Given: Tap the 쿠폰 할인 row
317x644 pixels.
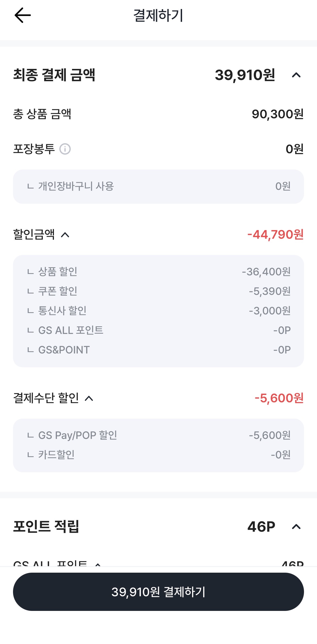Looking at the screenshot, I should click(x=158, y=291).
